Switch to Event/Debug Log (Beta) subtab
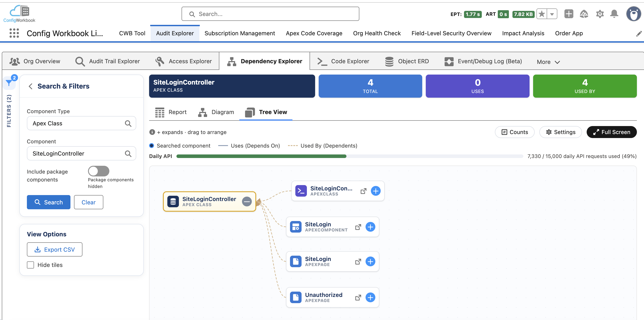 click(483, 61)
